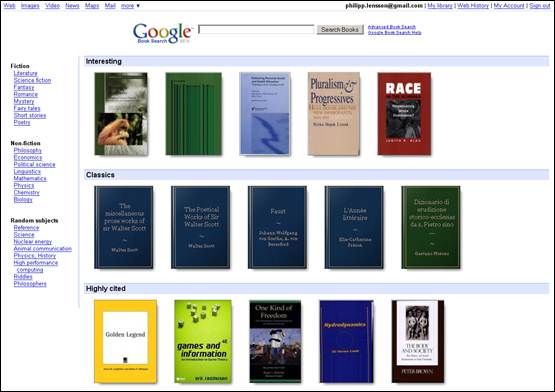Viewport: 555px width, 392px height.
Task: Open the Mail navigation link
Action: point(110,6)
